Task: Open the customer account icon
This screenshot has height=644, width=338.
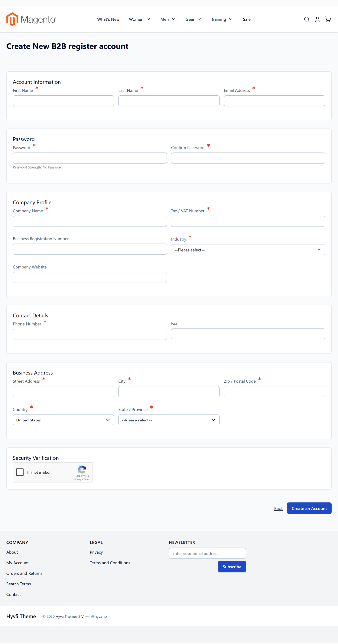Action: 317,19
